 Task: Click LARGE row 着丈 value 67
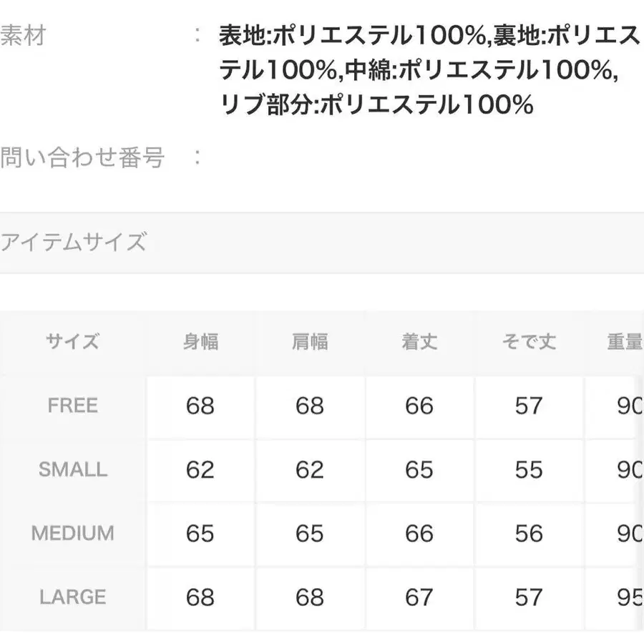click(x=419, y=597)
